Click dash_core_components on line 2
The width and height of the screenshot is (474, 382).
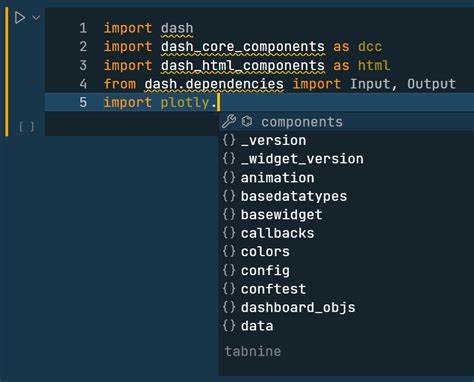tap(243, 47)
